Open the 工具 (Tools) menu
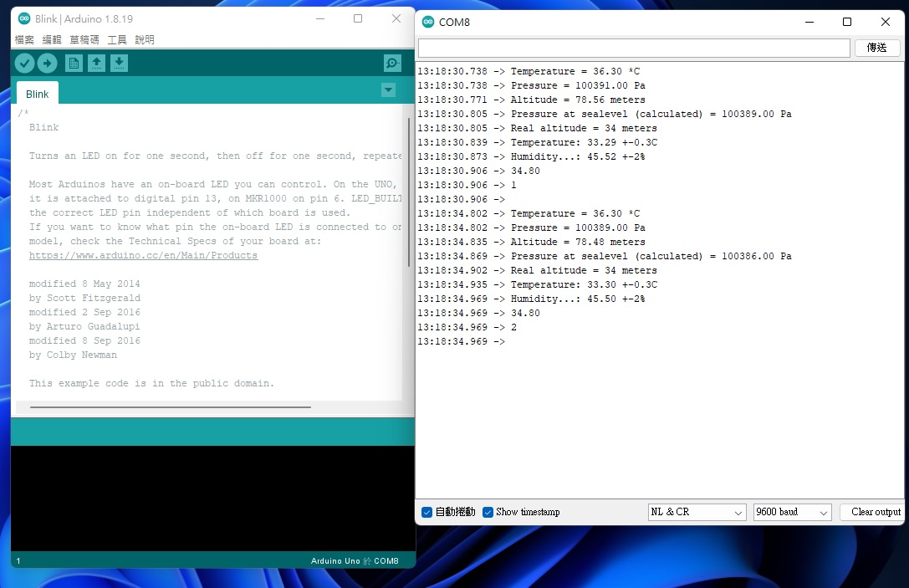 (117, 39)
